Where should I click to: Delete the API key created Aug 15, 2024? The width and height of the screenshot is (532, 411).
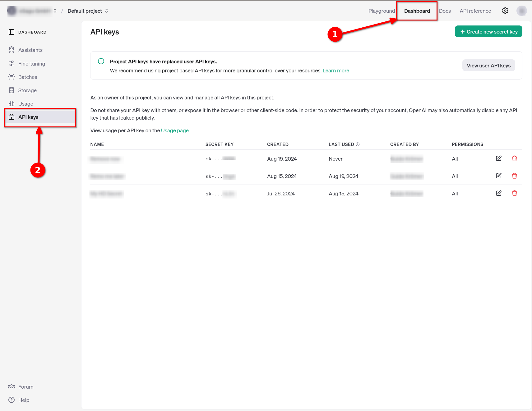[514, 176]
